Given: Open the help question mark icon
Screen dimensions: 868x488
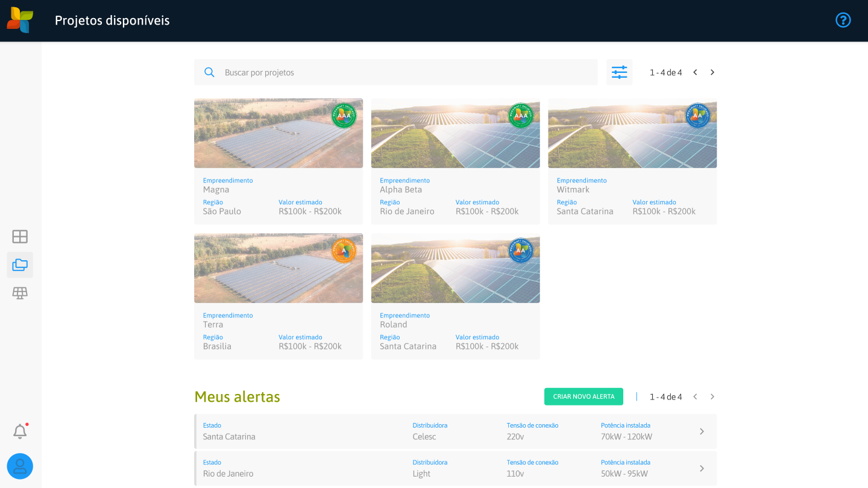Looking at the screenshot, I should pos(843,20).
